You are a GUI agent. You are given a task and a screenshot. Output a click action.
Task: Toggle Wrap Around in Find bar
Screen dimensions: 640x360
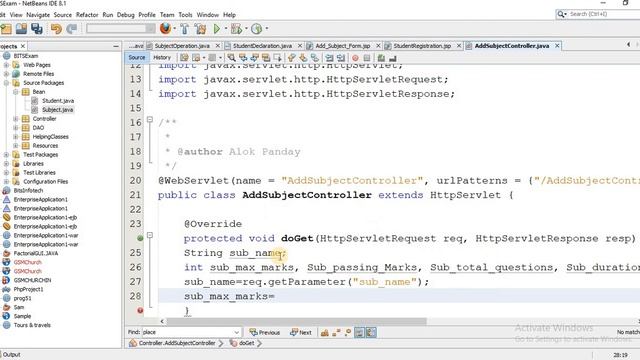[x=371, y=333]
